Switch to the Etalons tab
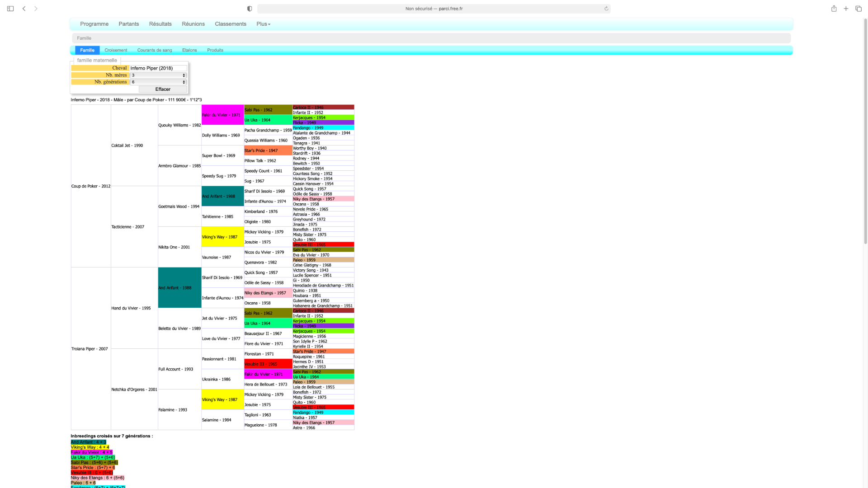This screenshot has height=488, width=868. (x=189, y=50)
